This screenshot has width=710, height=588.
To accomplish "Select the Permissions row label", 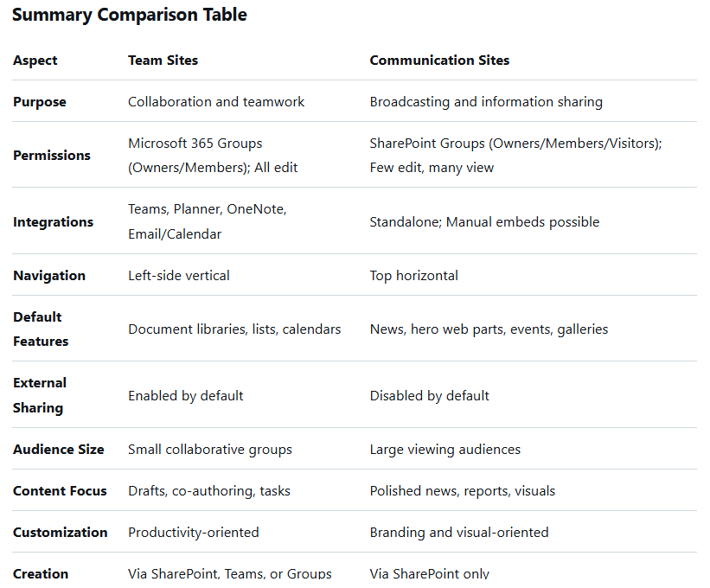I will tap(52, 156).
